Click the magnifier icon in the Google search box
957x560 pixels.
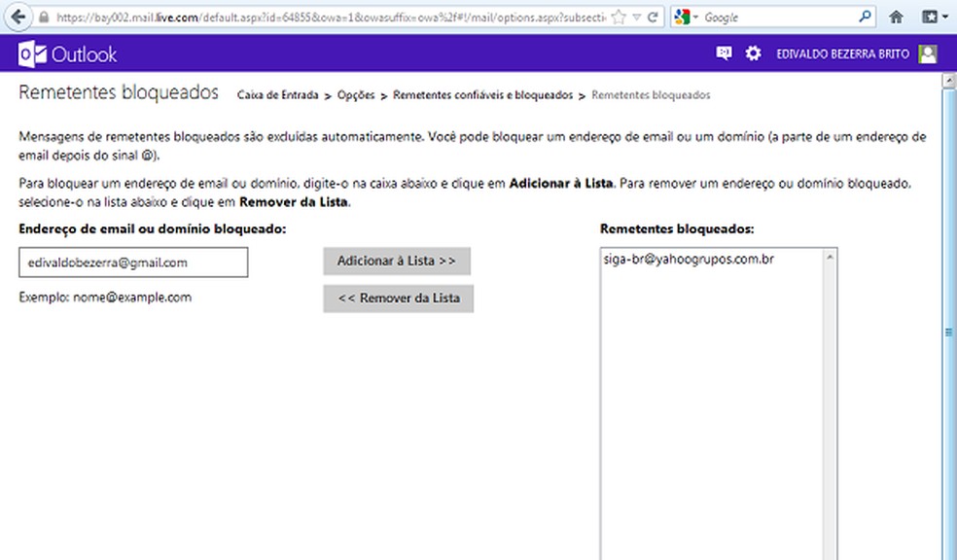866,17
